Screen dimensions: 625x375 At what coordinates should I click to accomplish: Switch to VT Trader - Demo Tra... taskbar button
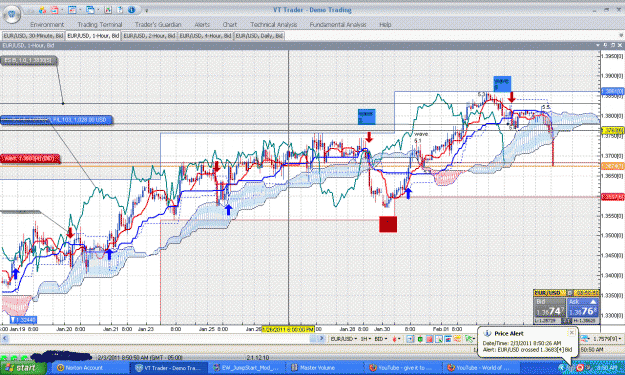click(x=170, y=368)
